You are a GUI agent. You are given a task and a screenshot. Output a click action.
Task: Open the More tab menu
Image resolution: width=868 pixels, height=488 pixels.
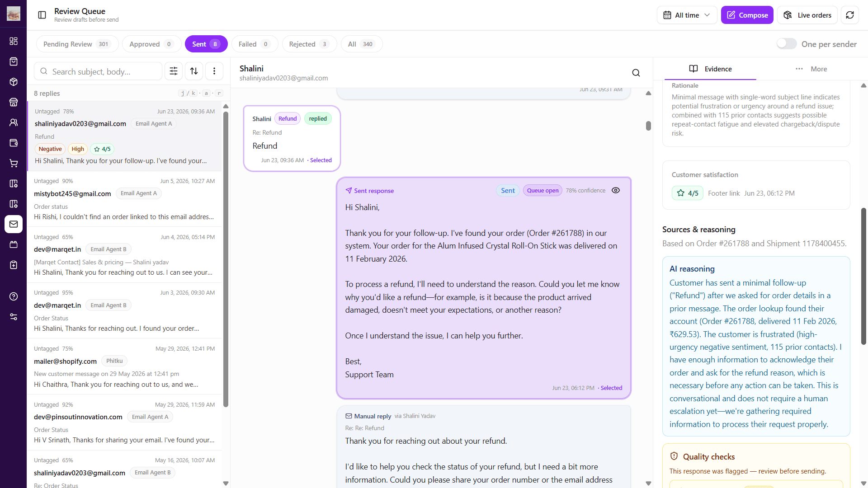coord(811,69)
